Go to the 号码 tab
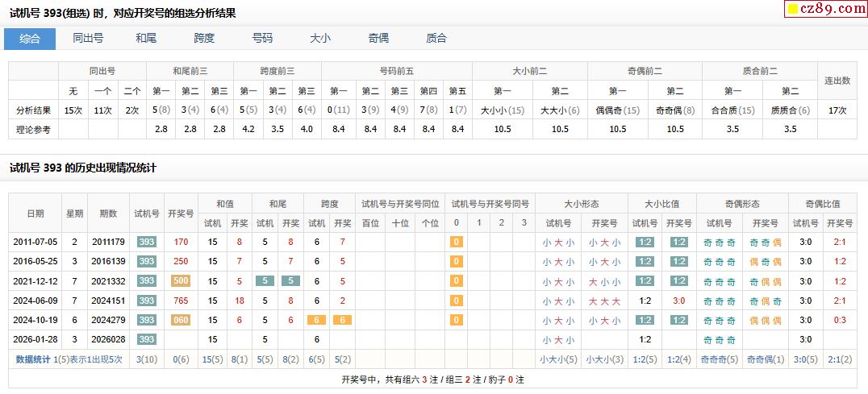The width and height of the screenshot is (868, 394). 262,39
